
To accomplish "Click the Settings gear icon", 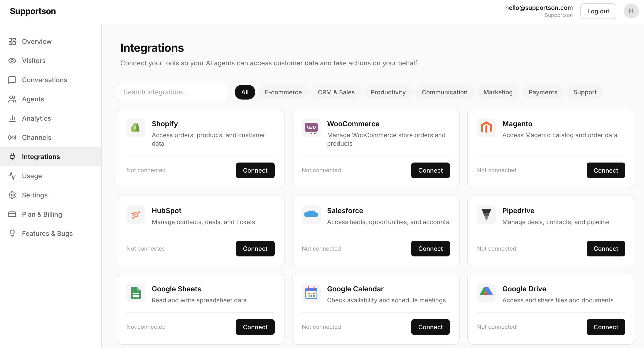I will [12, 195].
